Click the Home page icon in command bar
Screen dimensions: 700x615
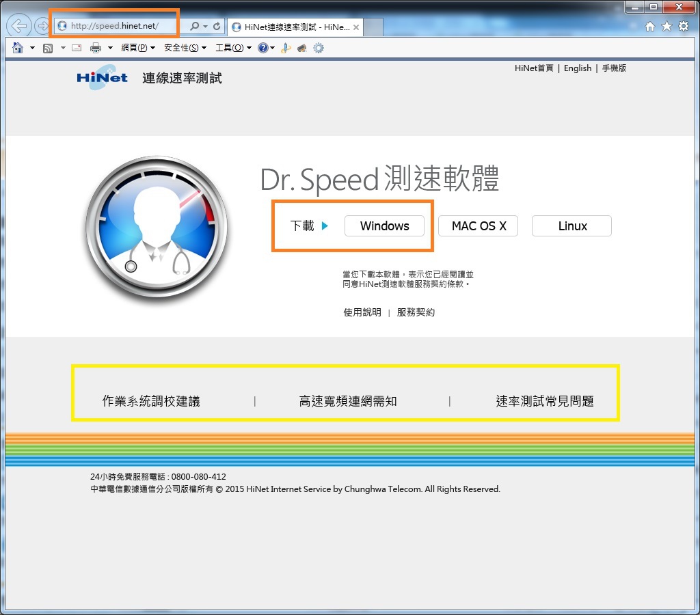pyautogui.click(x=18, y=48)
